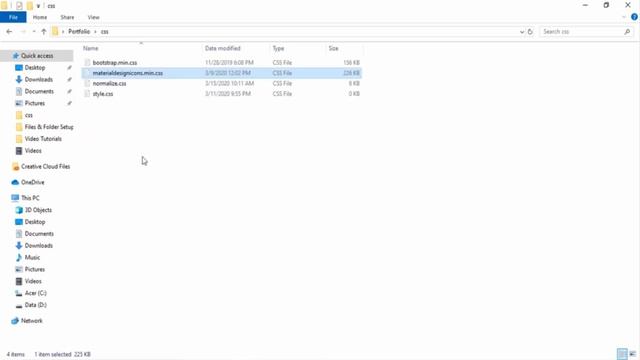This screenshot has width=640, height=360.
Task: Open Downloads under This PC
Action: tap(38, 245)
